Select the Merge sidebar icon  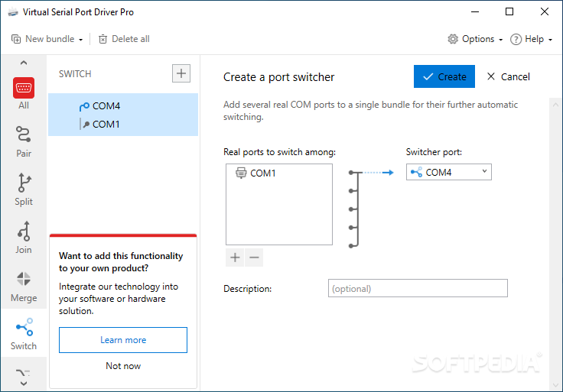[x=24, y=287]
